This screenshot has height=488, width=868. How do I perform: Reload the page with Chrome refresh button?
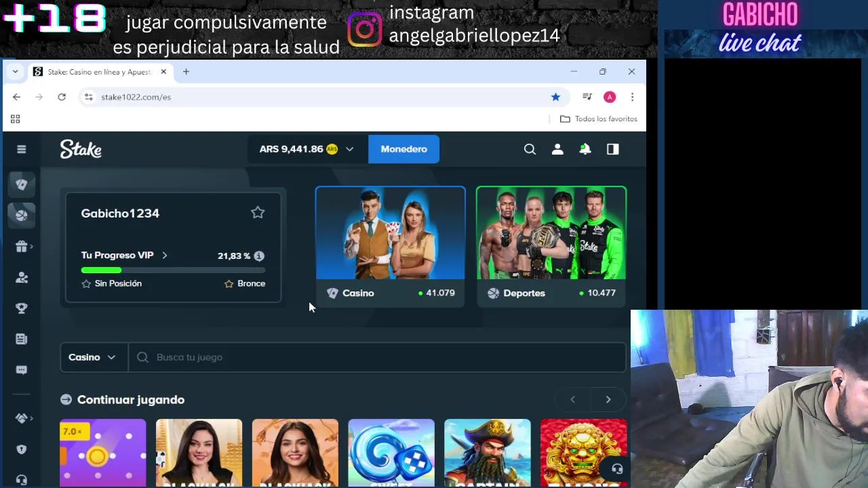(62, 97)
